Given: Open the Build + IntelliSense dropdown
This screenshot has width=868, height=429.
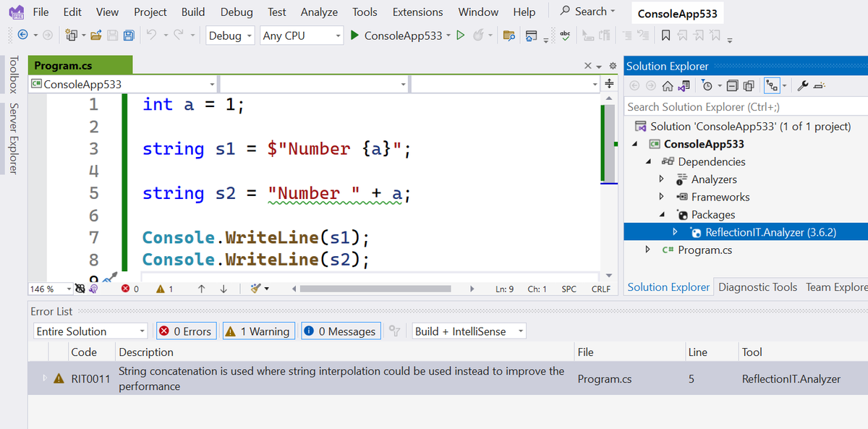Looking at the screenshot, I should (469, 331).
